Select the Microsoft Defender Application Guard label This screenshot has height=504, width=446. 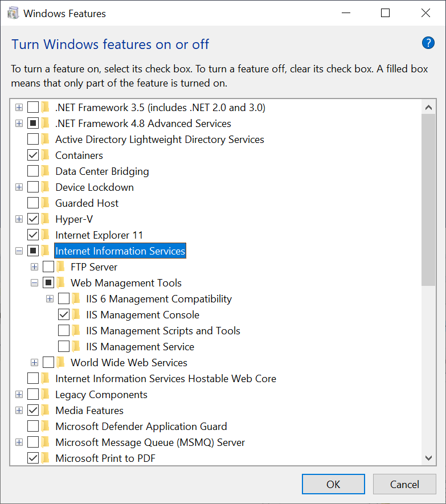(141, 426)
